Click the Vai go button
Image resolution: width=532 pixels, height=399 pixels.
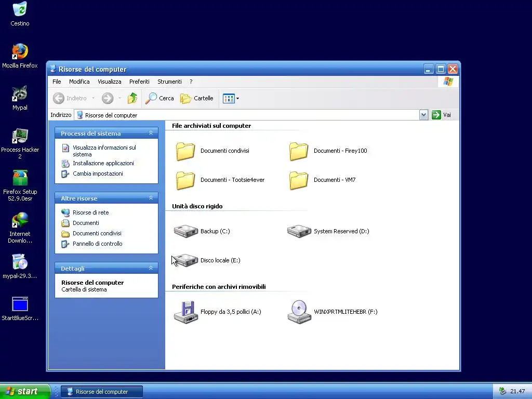442,115
